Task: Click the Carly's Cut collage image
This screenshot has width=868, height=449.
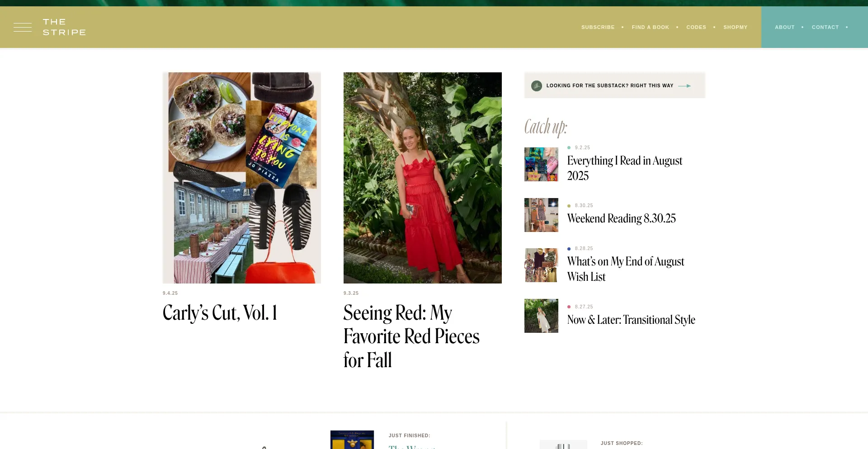Action: tap(242, 178)
